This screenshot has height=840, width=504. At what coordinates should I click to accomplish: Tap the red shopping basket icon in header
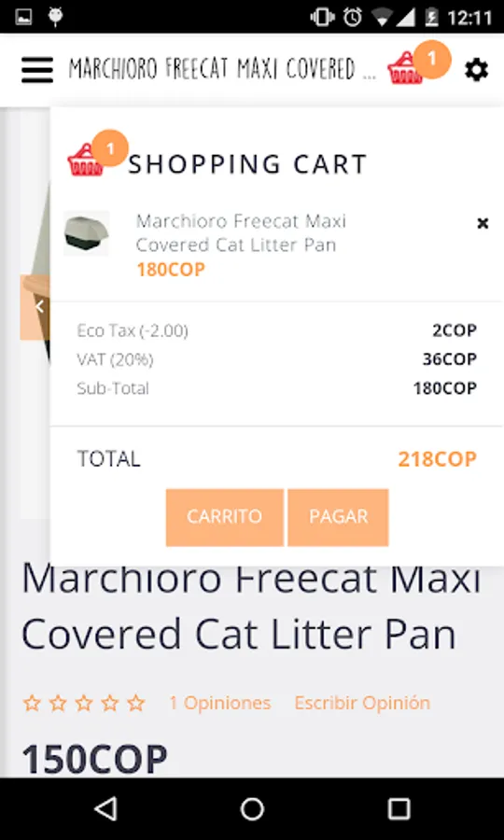click(404, 69)
